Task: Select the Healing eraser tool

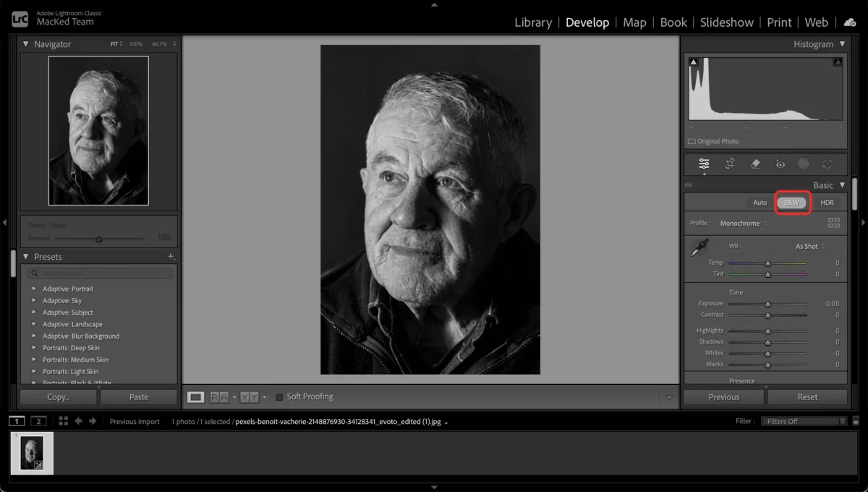Action: pyautogui.click(x=755, y=164)
